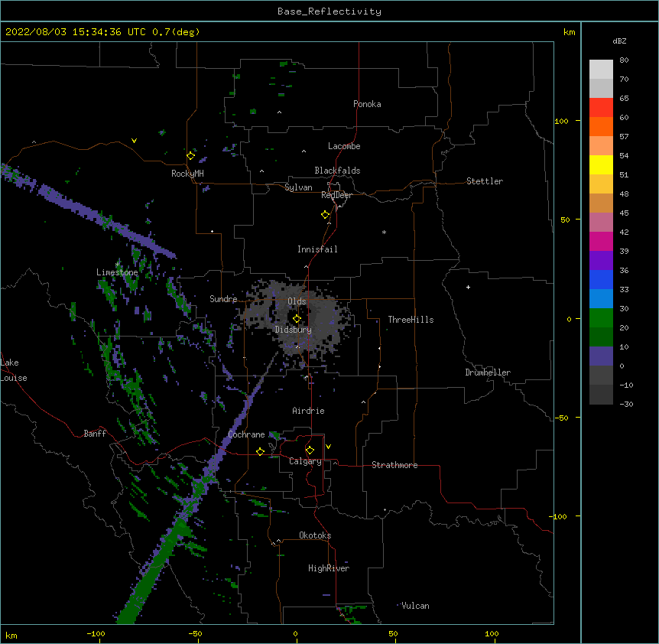Click the -50 tick on the right axis

(561, 418)
